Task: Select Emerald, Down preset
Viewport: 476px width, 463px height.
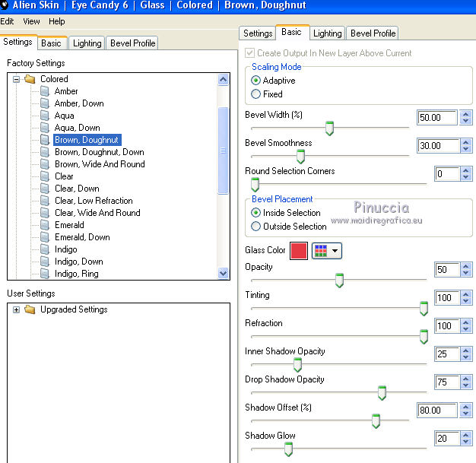Action: pyautogui.click(x=82, y=237)
